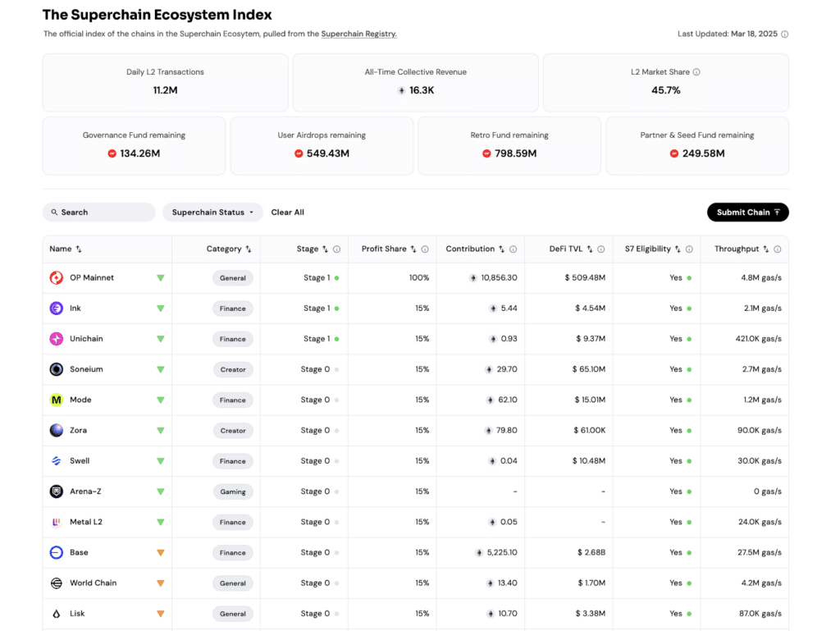This screenshot has width=840, height=631.
Task: Click Zora DeFi TVL $ 61.00K
Action: pyautogui.click(x=590, y=430)
